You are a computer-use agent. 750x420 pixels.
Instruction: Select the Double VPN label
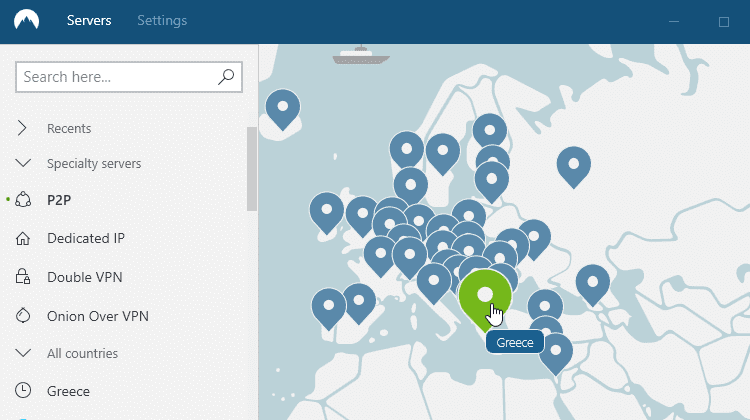coord(85,277)
